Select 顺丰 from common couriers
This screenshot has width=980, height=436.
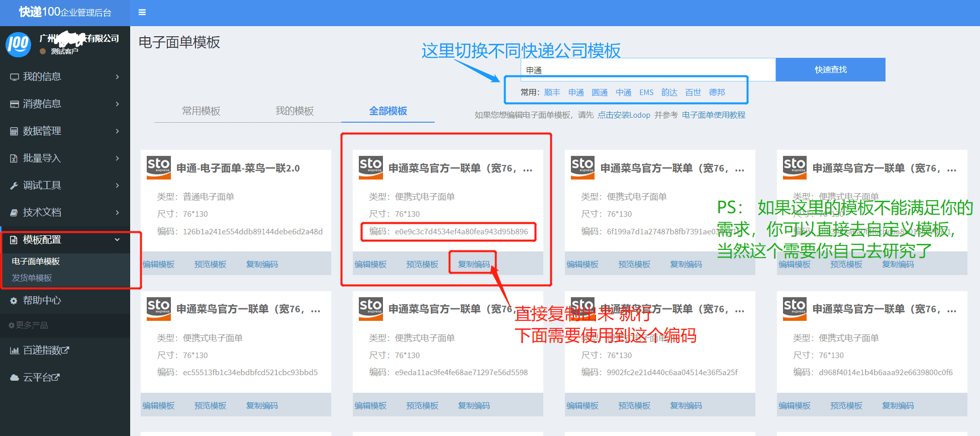(552, 93)
